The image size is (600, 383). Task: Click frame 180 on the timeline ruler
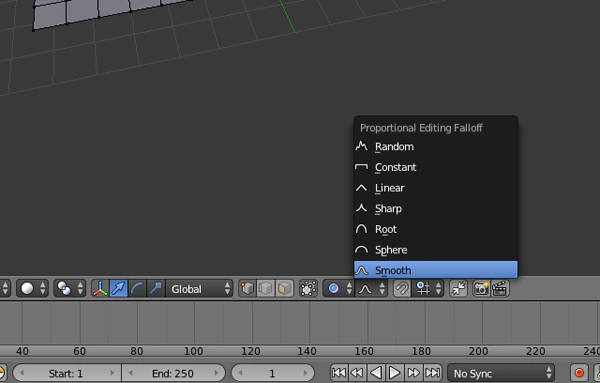tap(421, 351)
